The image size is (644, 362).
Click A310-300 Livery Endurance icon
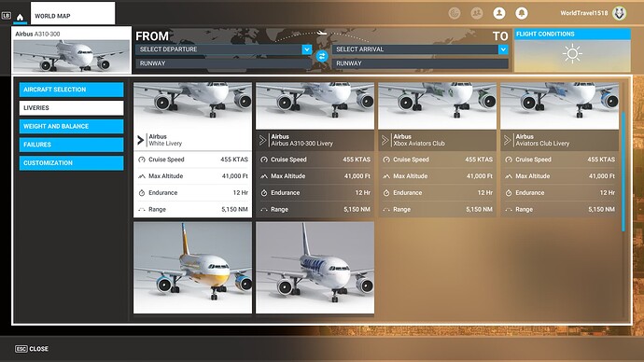[x=264, y=193]
